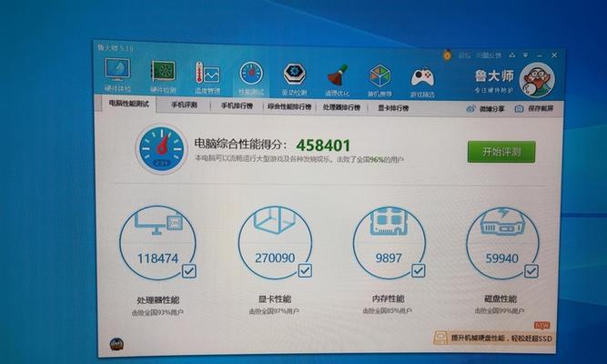Toggle checkbox for 显卡性能 test
The width and height of the screenshot is (607, 364).
(305, 270)
